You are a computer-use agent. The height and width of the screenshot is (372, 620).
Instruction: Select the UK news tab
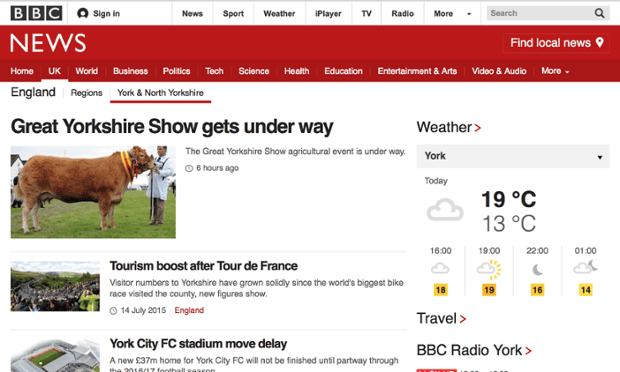pyautogui.click(x=54, y=71)
